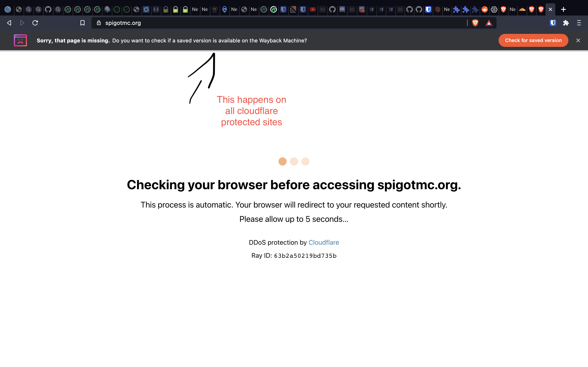
Task: Switch to the Cloudflare orange cloud tab
Action: (522, 9)
